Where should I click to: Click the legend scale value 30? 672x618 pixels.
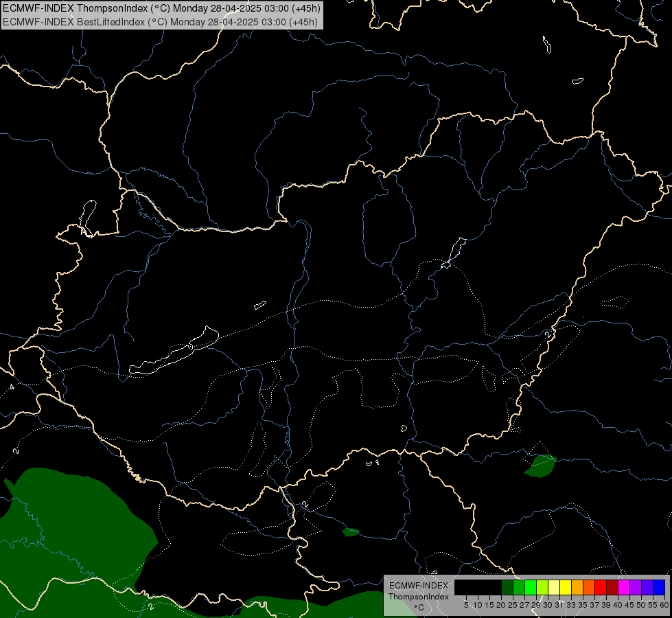coord(548,605)
